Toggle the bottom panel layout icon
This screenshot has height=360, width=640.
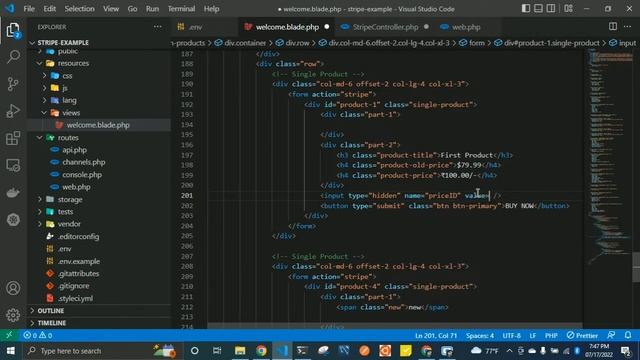coord(538,9)
